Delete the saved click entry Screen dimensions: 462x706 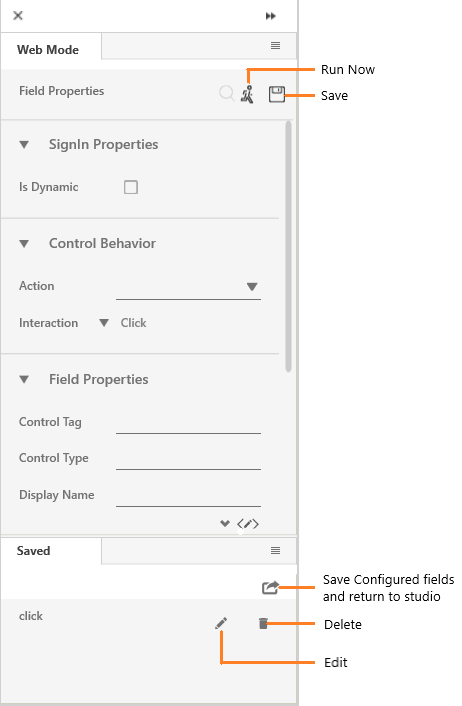pos(263,623)
